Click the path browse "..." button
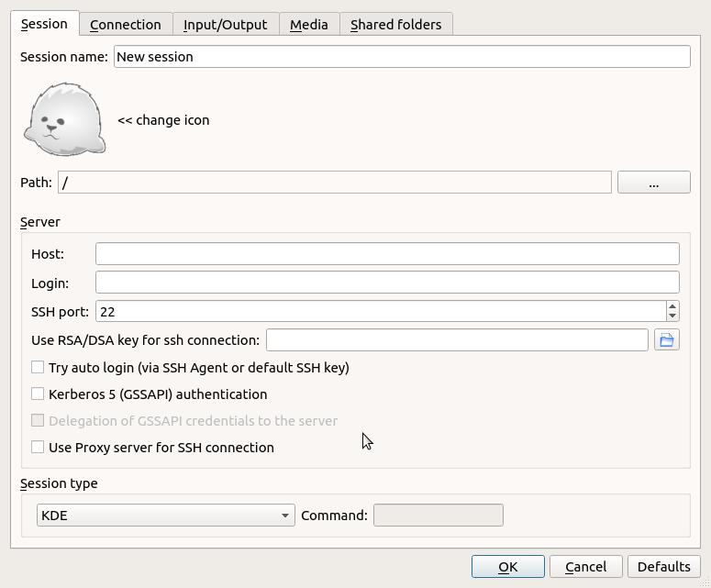Screen dimensions: 711x588 pyautogui.click(x=653, y=183)
